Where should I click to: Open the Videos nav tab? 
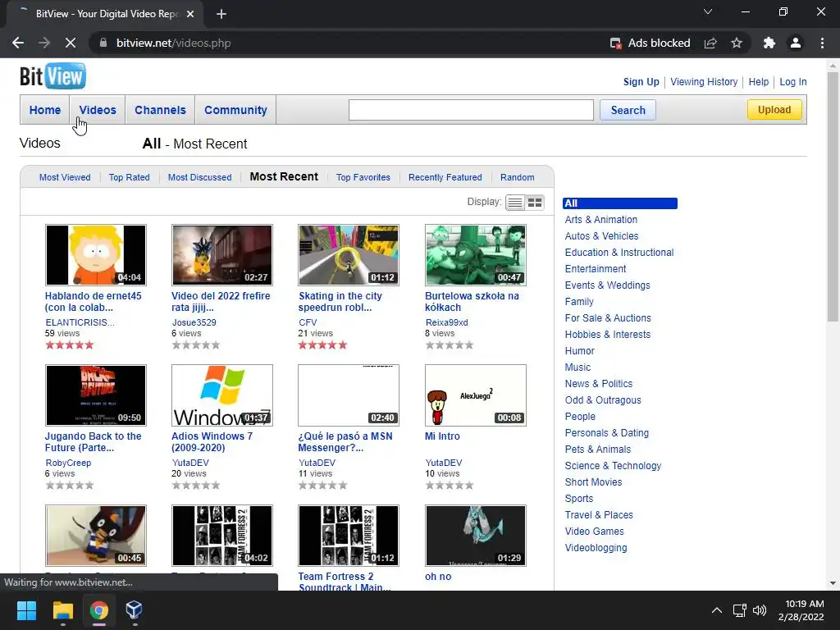[98, 110]
